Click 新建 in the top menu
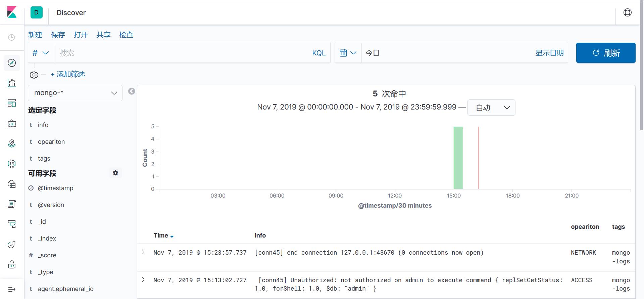Image resolution: width=644 pixels, height=299 pixels. pyautogui.click(x=35, y=35)
